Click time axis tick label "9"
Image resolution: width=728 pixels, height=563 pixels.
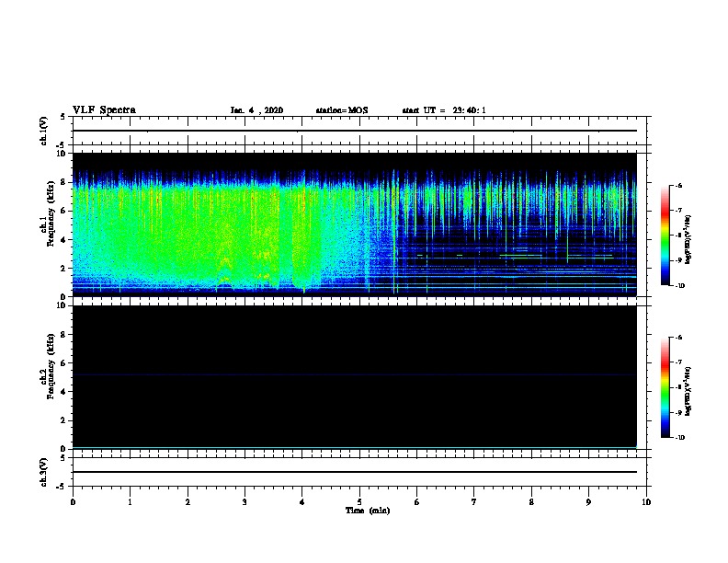(588, 501)
